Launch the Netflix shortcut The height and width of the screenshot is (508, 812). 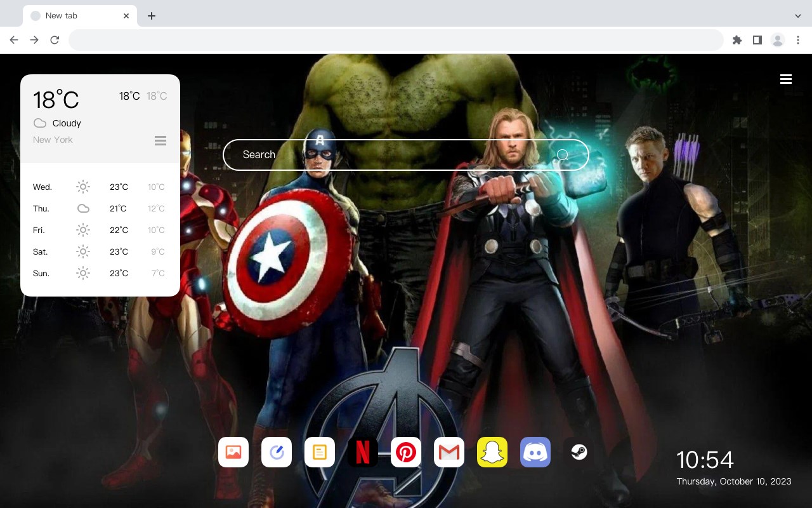pos(363,452)
